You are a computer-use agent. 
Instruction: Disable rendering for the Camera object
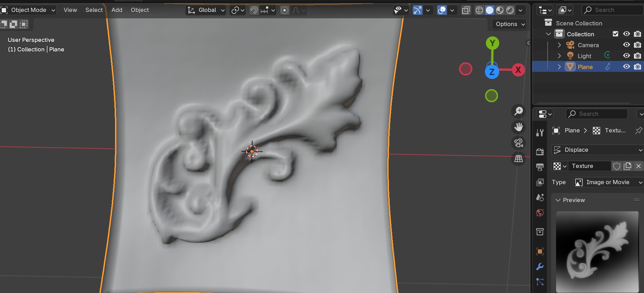637,45
